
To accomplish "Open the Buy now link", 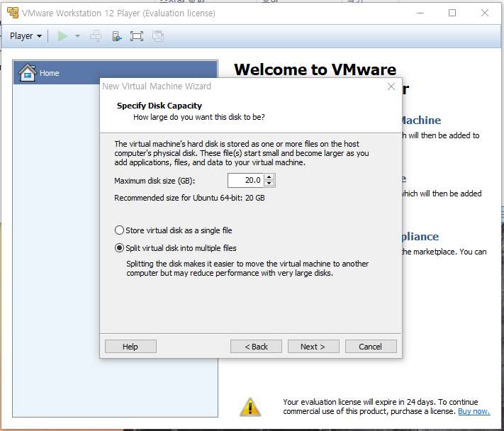I will 474,411.
